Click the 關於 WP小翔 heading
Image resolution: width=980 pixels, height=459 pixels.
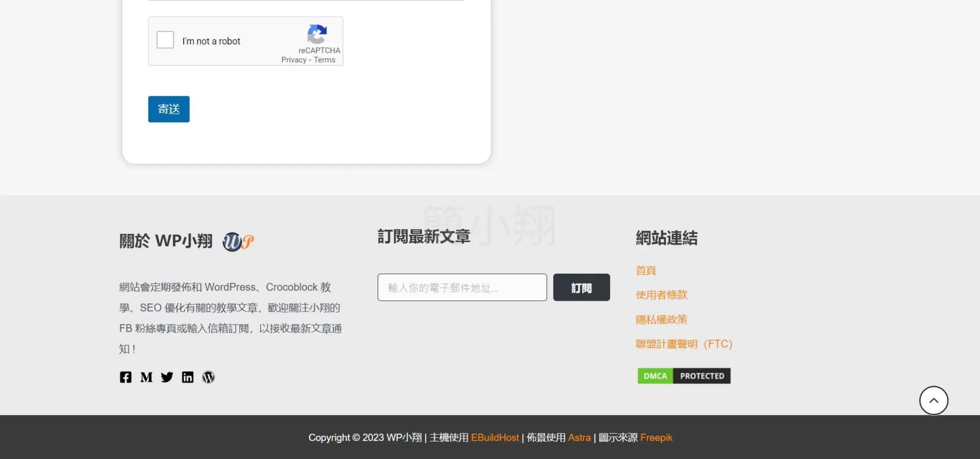click(x=166, y=241)
